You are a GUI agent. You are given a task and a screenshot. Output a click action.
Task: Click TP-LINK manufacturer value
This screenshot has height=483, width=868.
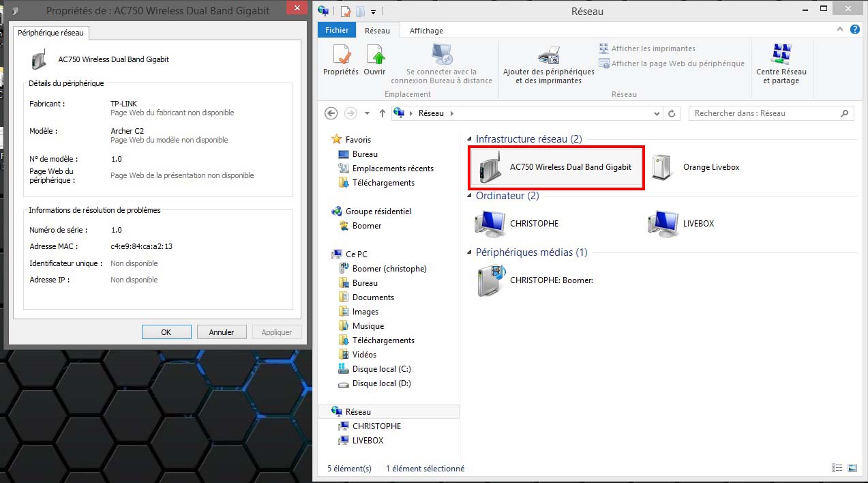click(x=123, y=104)
